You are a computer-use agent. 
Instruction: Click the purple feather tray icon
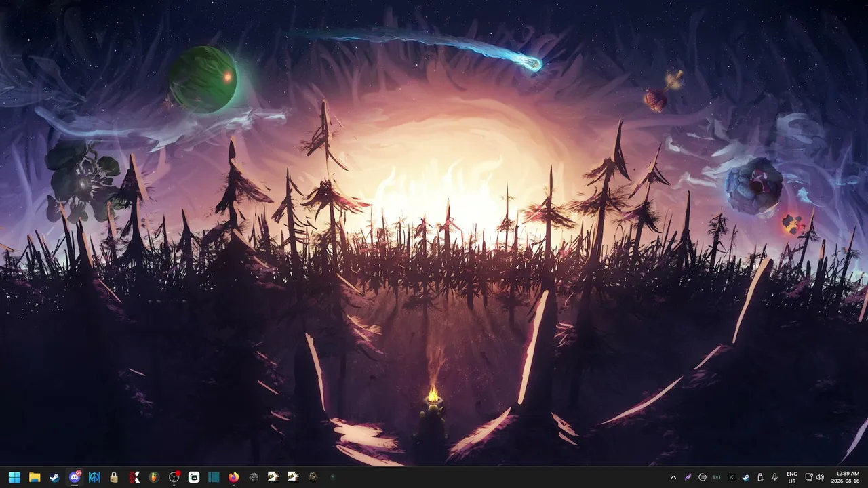coord(688,477)
